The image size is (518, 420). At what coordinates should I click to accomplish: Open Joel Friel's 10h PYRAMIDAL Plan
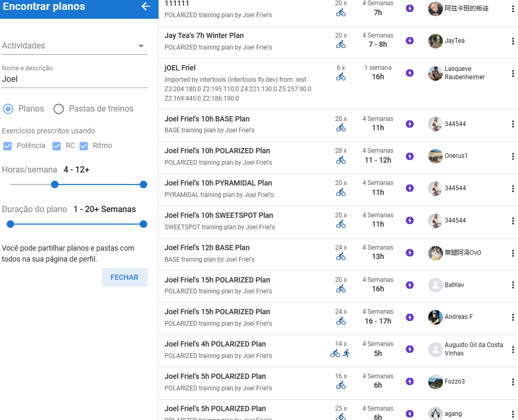point(219,183)
